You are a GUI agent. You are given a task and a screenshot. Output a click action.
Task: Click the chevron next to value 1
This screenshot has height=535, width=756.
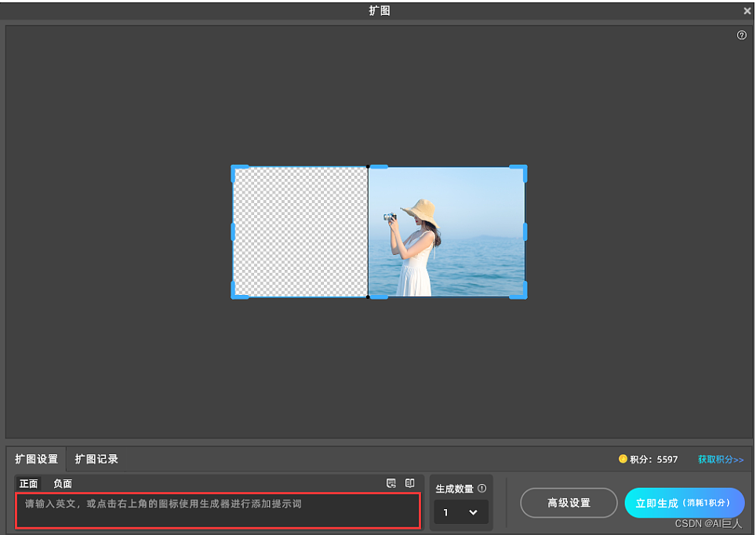(474, 512)
